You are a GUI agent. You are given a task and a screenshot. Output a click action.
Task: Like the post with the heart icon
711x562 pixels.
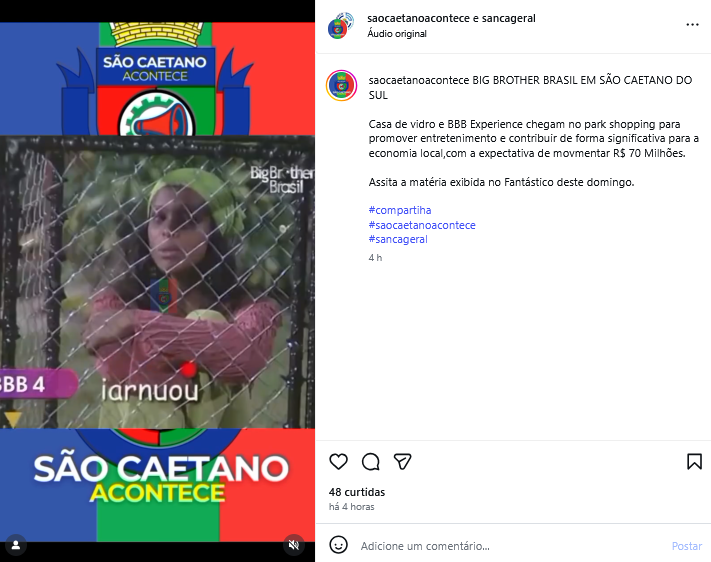338,462
